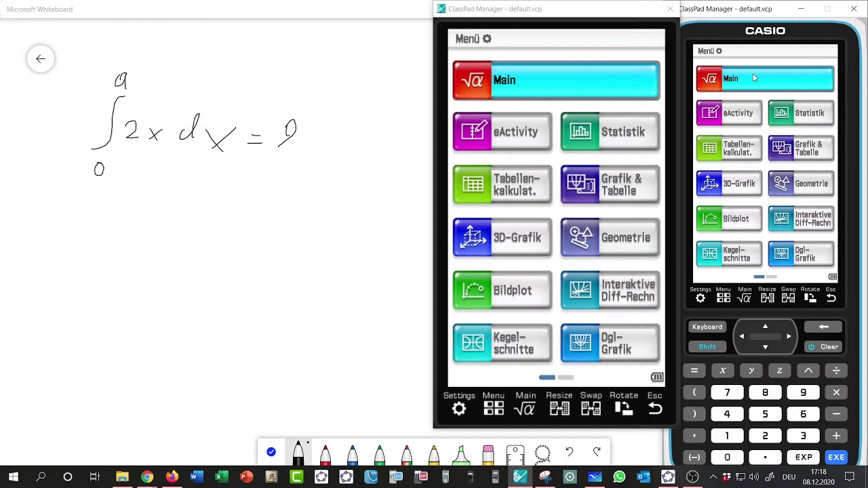868x488 pixels.
Task: Open Main app in large ClassPad menu
Action: click(x=556, y=81)
